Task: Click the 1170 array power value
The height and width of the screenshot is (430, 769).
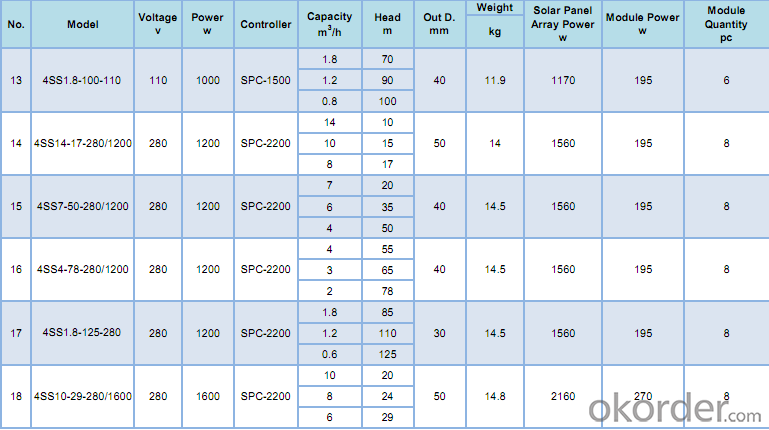Action: tap(563, 80)
